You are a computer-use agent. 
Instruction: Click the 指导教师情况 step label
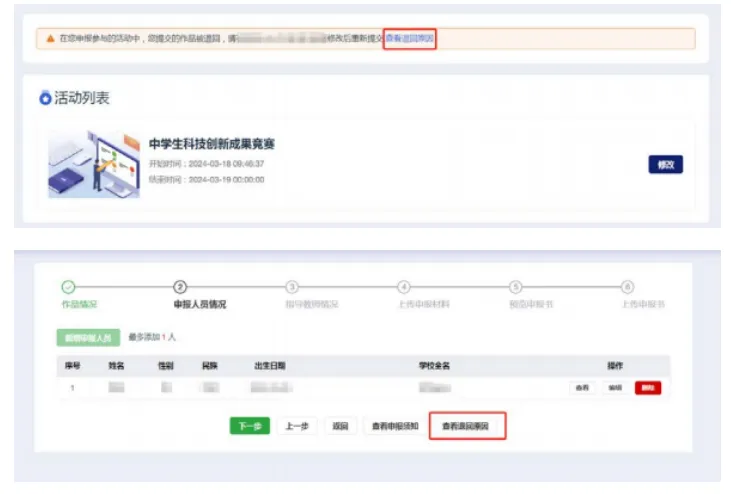click(312, 304)
